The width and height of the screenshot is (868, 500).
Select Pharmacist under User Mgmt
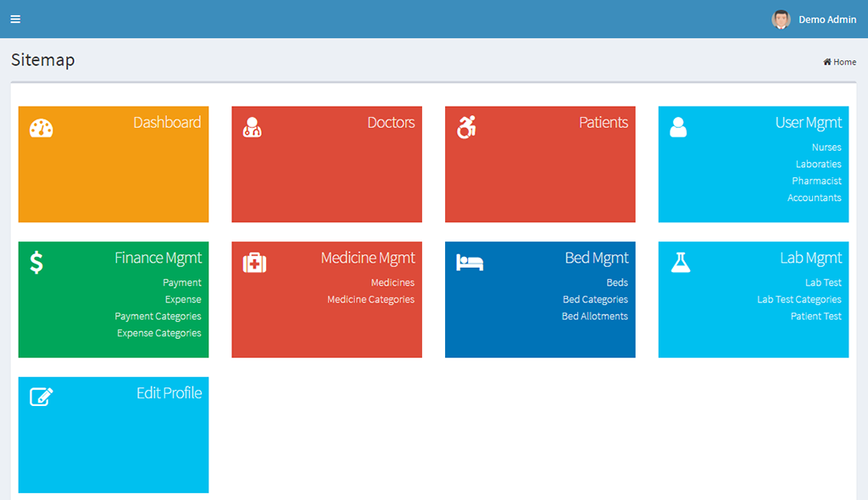(x=816, y=181)
